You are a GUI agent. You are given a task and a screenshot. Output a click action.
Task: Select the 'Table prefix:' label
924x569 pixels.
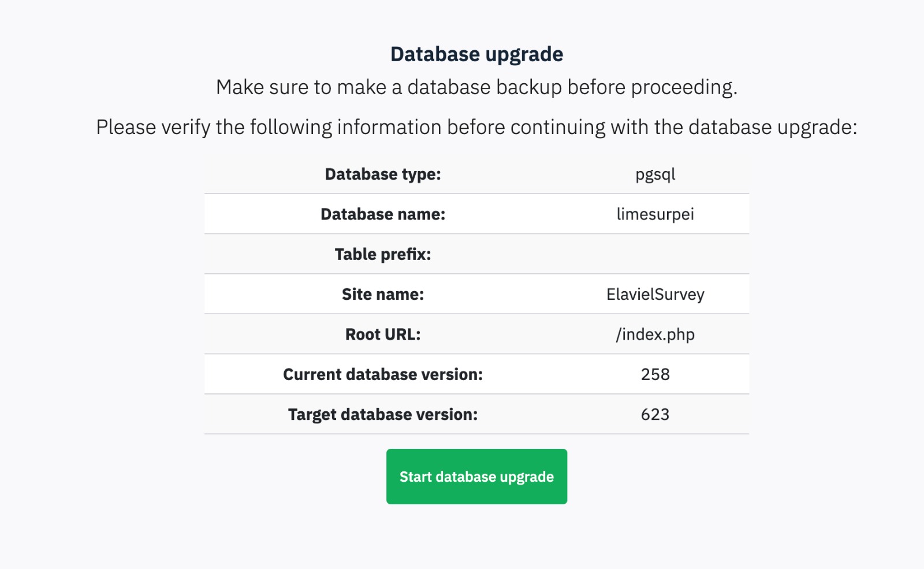pos(383,254)
